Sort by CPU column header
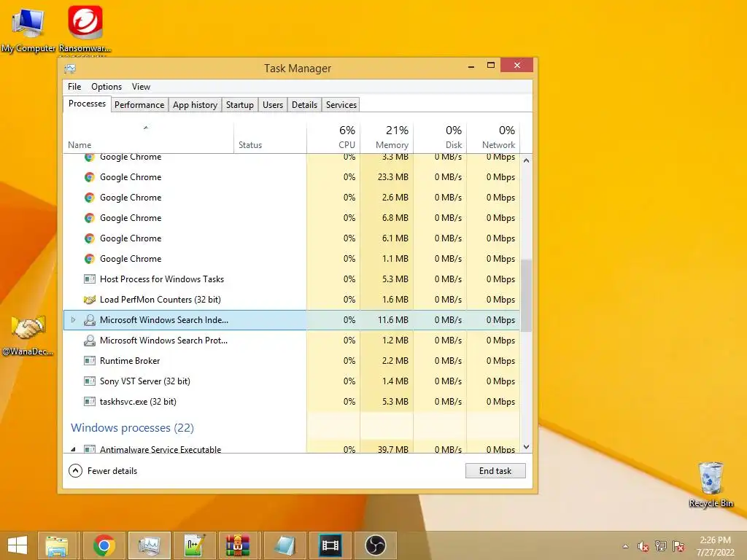The width and height of the screenshot is (747, 560). point(333,137)
